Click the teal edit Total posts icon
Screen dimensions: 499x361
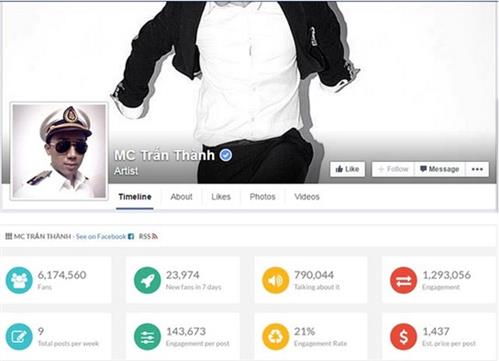tap(19, 337)
